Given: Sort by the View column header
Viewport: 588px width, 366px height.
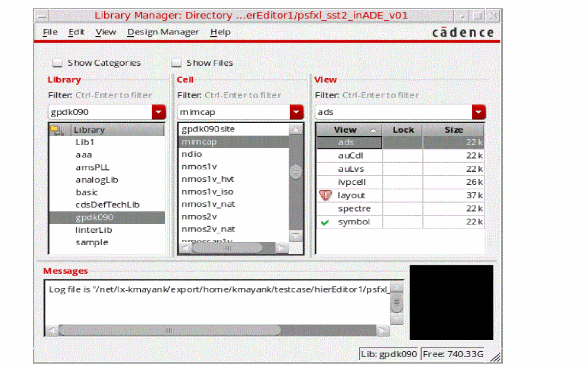Looking at the screenshot, I should click(350, 130).
